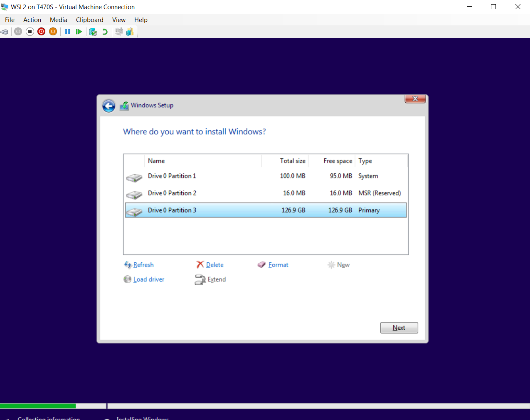Revert the virtual machine to previous checkpoint
530x420 pixels.
105,31
